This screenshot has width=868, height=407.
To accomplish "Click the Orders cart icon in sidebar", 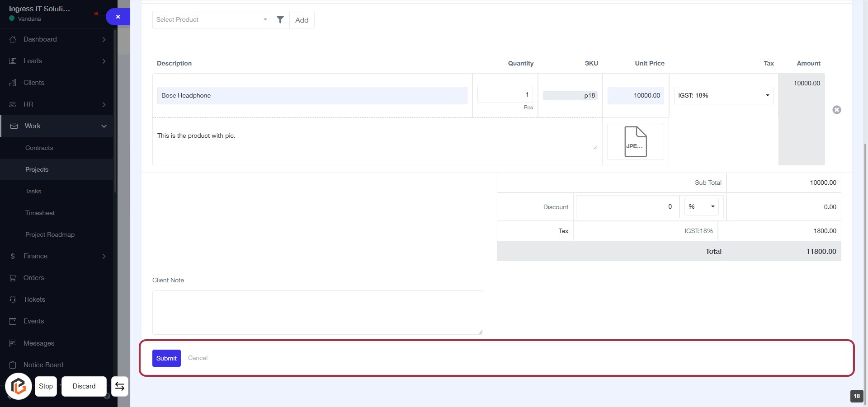I will pos(13,278).
